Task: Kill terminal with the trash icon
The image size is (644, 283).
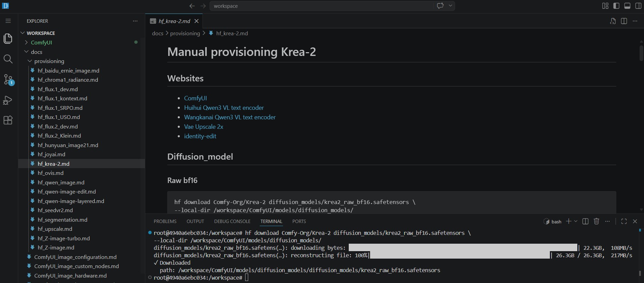Action: [596, 221]
